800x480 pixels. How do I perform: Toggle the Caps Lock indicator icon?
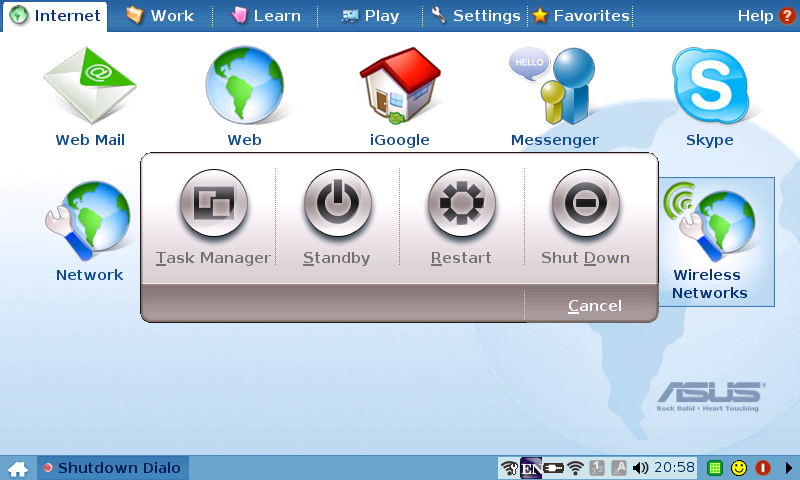pyautogui.click(x=619, y=468)
